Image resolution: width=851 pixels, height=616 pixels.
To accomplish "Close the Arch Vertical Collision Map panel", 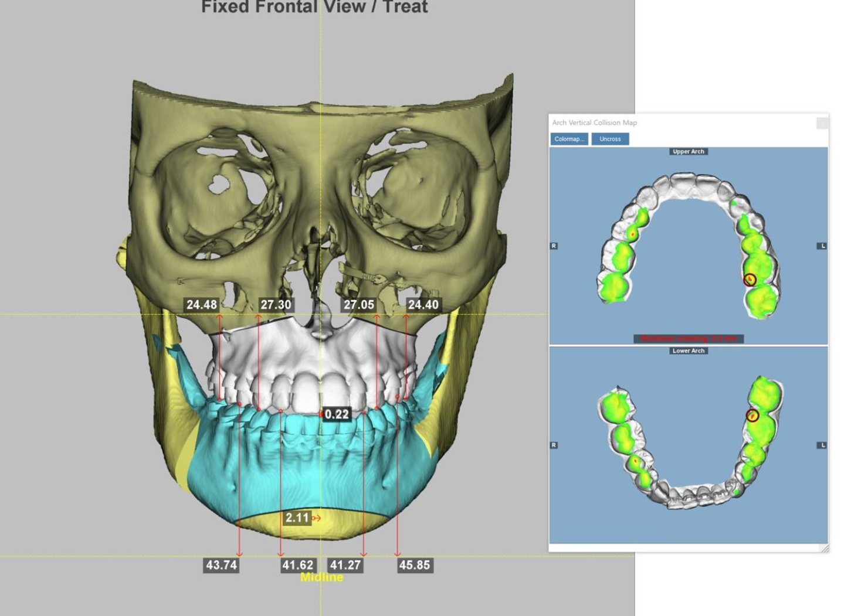I will pyautogui.click(x=822, y=122).
